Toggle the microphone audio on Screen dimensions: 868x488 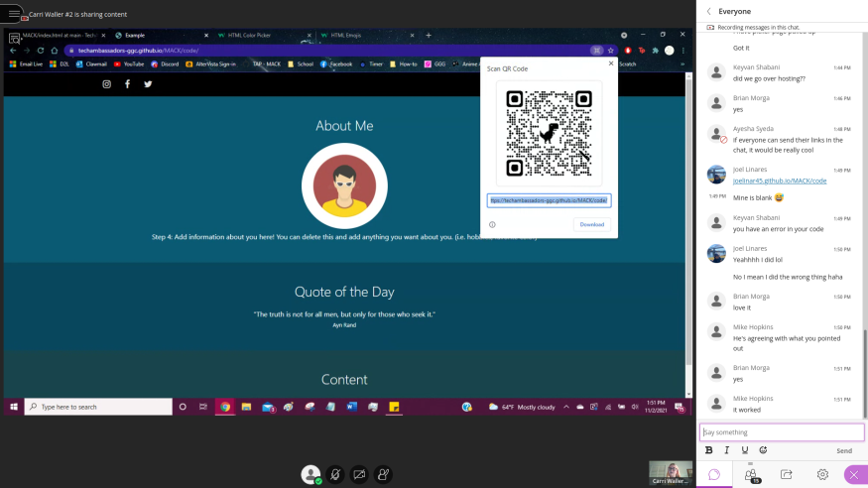tap(335, 475)
